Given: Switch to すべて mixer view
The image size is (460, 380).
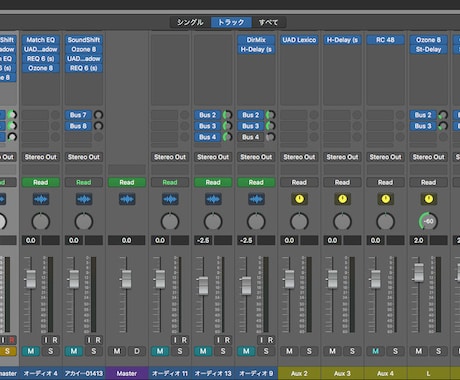Looking at the screenshot, I should 269,22.
